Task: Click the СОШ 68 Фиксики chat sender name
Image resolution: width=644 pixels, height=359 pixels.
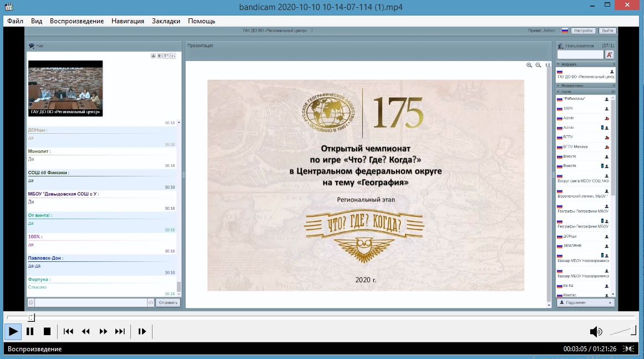Action: [48, 173]
